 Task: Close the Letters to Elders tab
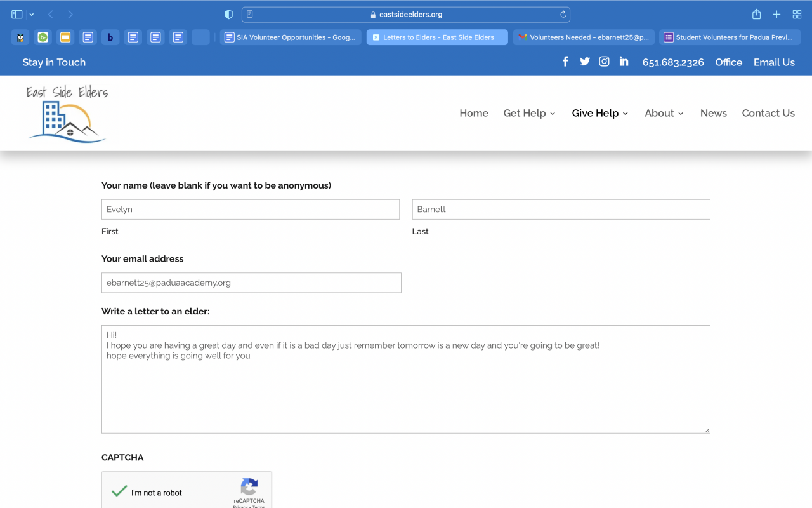[376, 37]
